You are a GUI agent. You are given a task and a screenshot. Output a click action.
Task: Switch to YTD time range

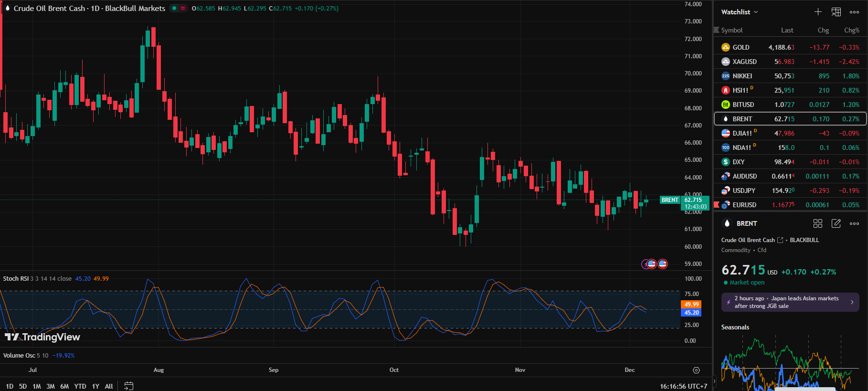click(80, 386)
